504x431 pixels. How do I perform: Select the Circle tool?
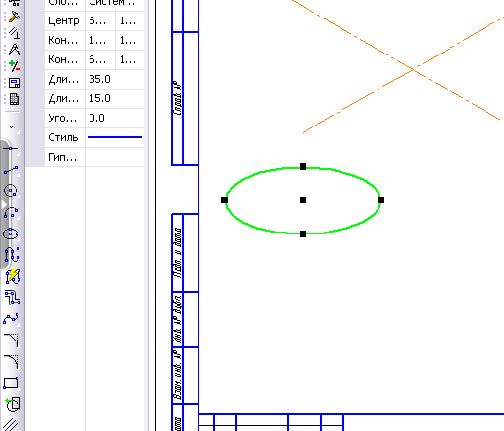(12, 191)
